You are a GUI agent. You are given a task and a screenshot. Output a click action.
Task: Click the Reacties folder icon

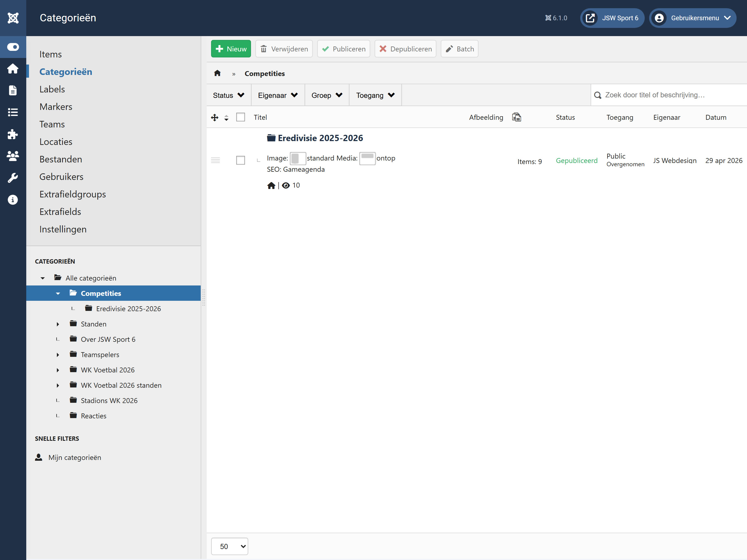pyautogui.click(x=73, y=415)
